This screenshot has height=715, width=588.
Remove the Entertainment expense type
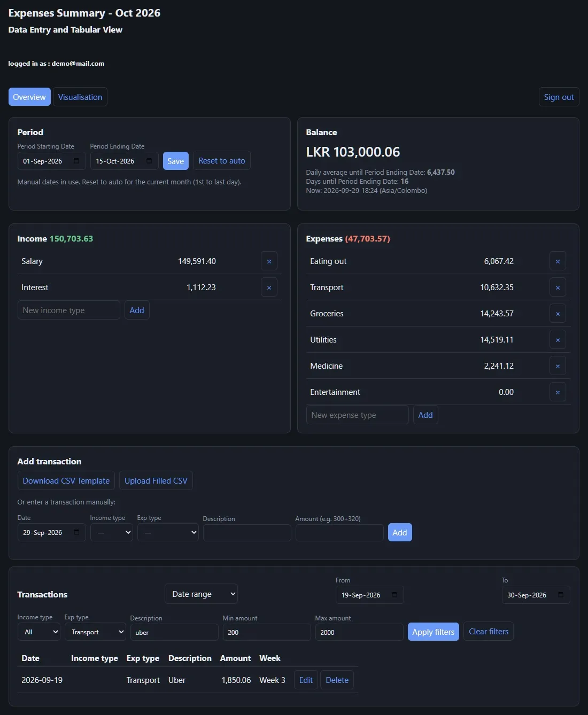point(558,392)
